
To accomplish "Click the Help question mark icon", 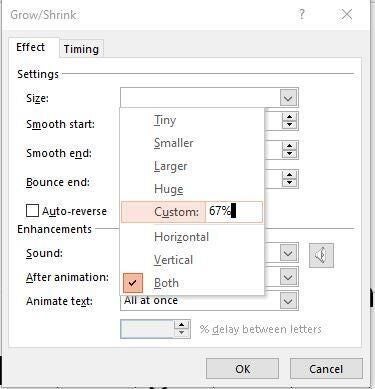I will click(301, 15).
